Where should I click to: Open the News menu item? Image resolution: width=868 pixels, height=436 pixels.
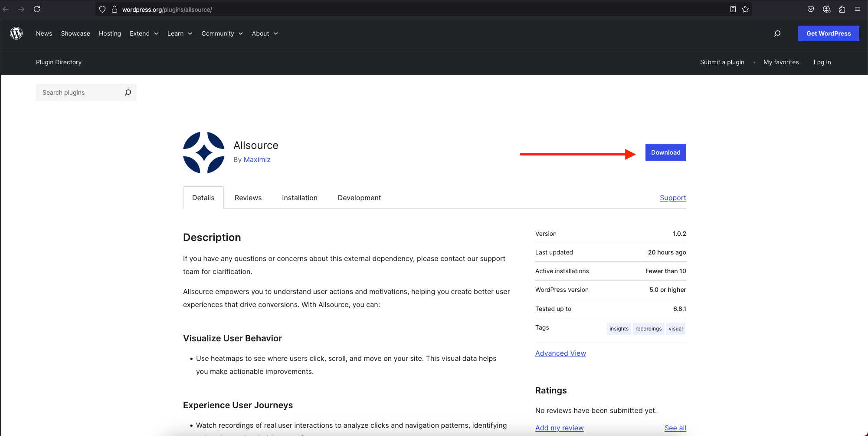pos(44,33)
